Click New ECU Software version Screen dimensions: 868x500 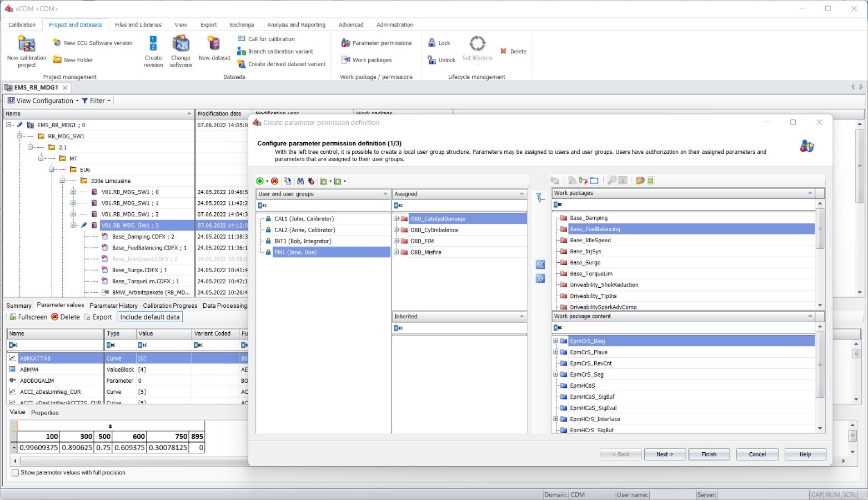point(93,43)
